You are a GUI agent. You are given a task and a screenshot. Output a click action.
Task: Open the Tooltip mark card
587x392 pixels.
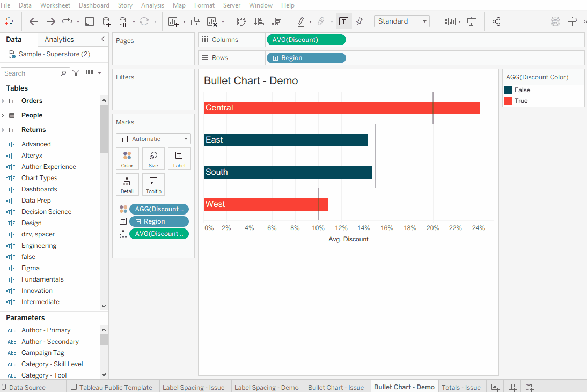[153, 184]
